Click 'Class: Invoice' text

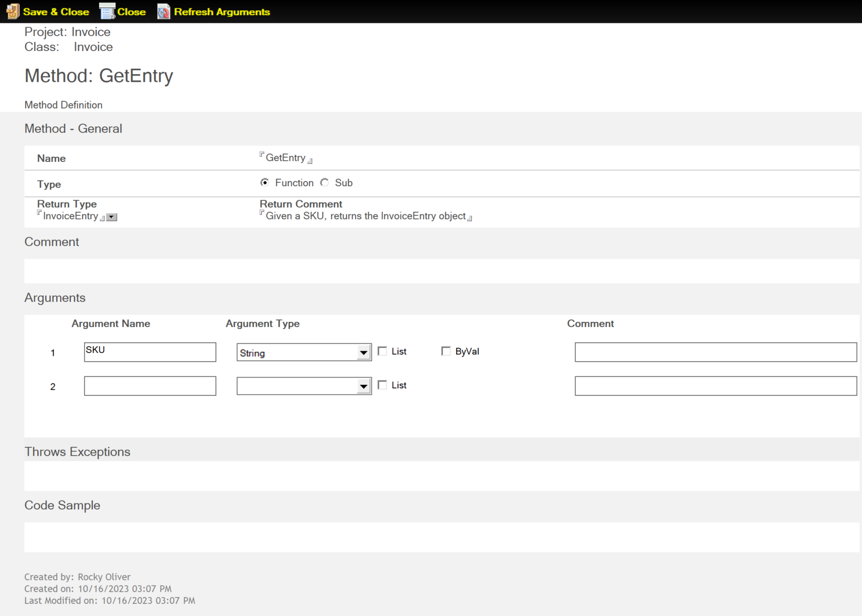coord(69,47)
